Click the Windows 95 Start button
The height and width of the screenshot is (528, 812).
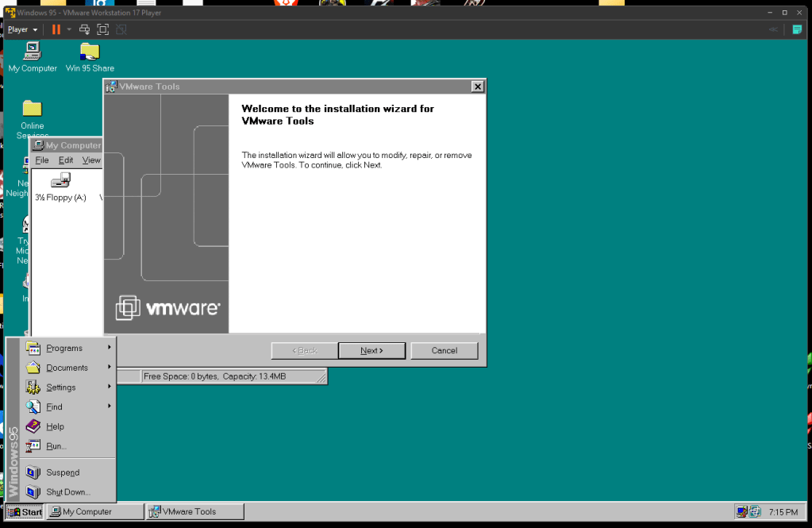tap(25, 512)
